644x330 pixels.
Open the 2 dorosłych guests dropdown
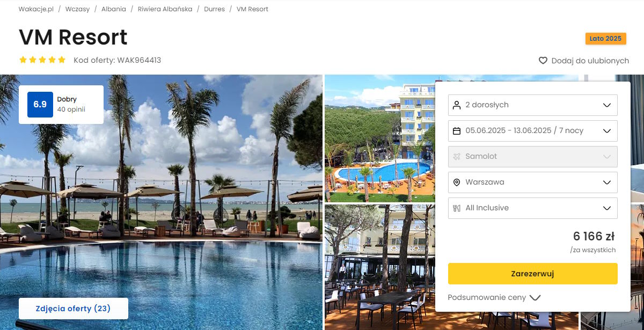coord(533,105)
